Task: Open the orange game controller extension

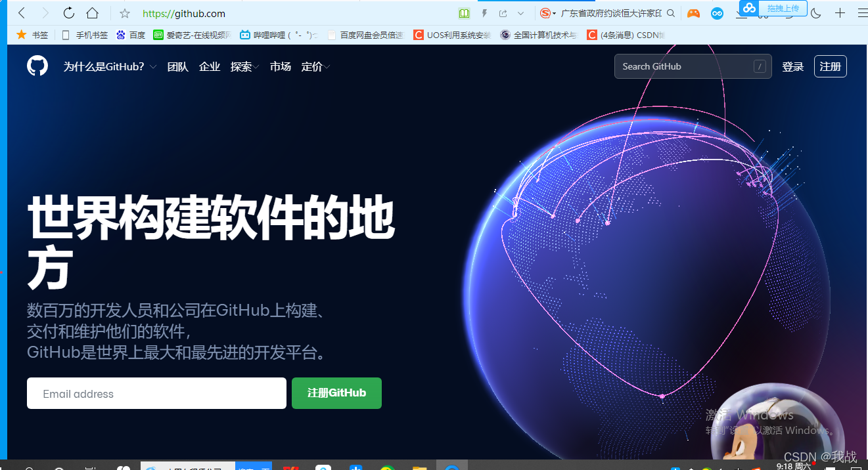Action: [x=693, y=13]
